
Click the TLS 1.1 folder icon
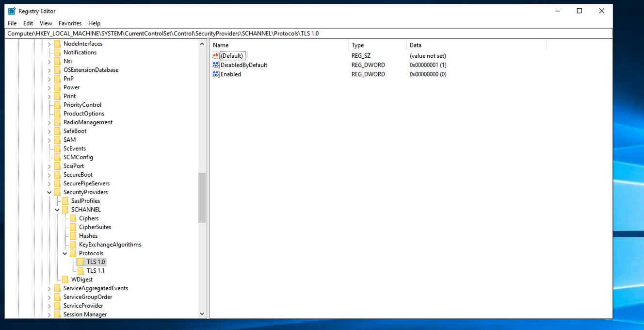pos(80,271)
